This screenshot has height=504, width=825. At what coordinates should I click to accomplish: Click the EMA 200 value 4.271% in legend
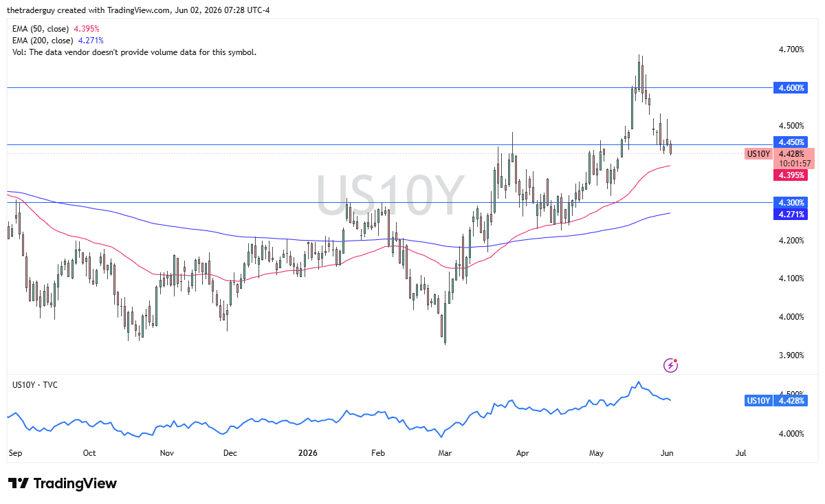91,41
